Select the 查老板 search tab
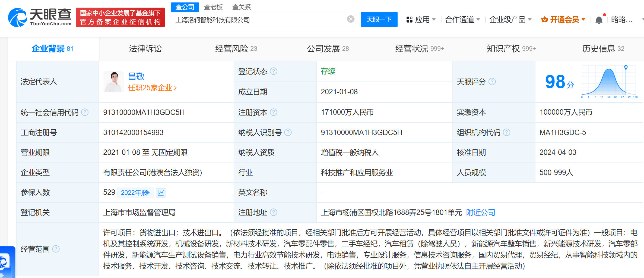The width and height of the screenshot is (644, 278). point(213,7)
